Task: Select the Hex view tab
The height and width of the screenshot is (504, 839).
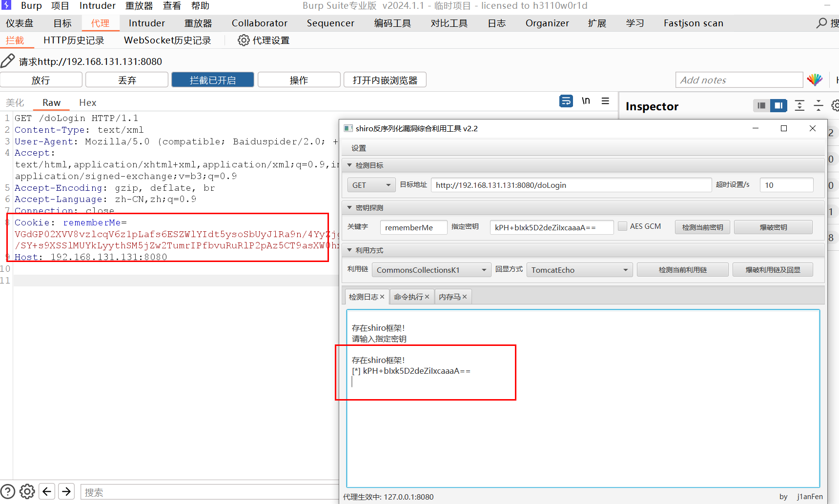Action: pos(88,102)
